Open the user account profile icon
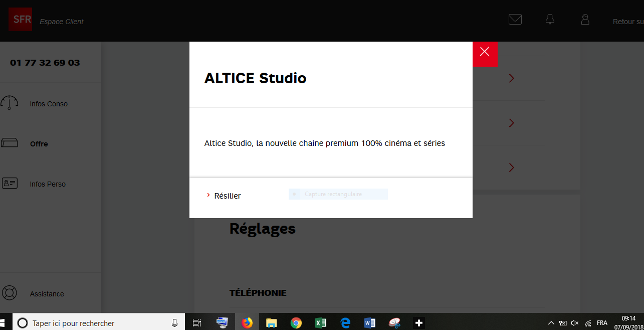The height and width of the screenshot is (330, 644). tap(585, 19)
